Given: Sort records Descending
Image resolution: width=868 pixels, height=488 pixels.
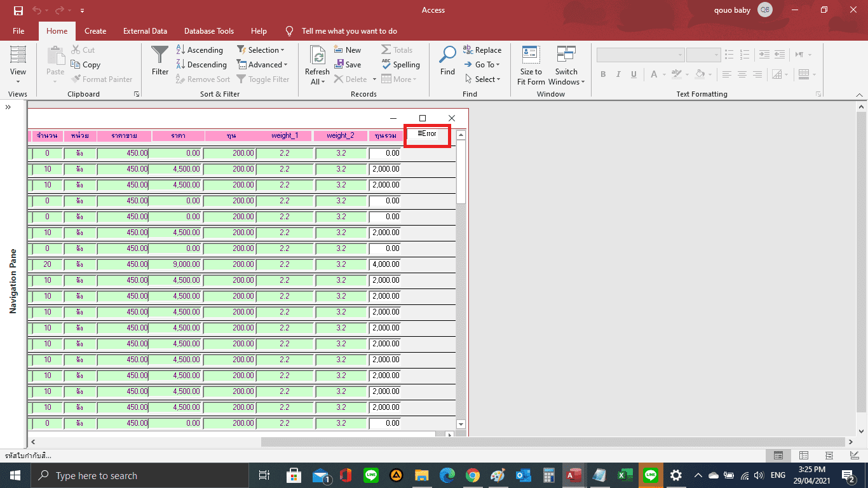Looking at the screenshot, I should 201,65.
